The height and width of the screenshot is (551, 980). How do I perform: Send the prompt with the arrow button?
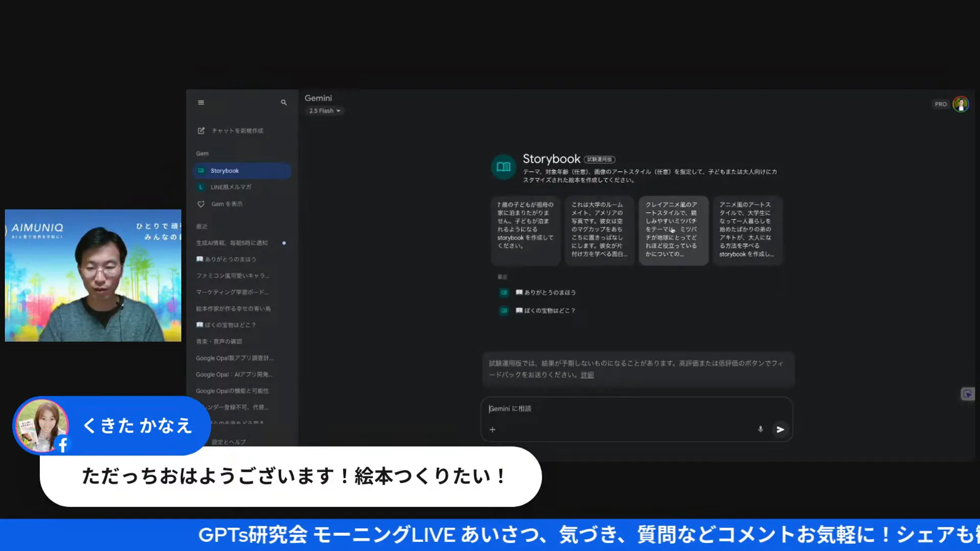pos(780,430)
